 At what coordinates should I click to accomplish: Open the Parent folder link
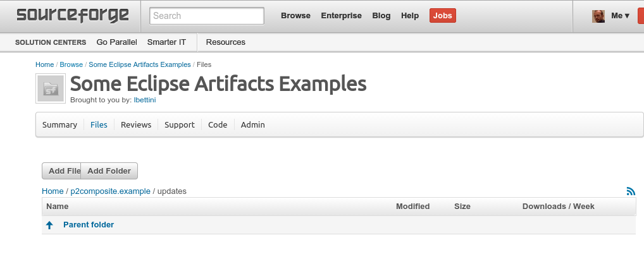[89, 225]
